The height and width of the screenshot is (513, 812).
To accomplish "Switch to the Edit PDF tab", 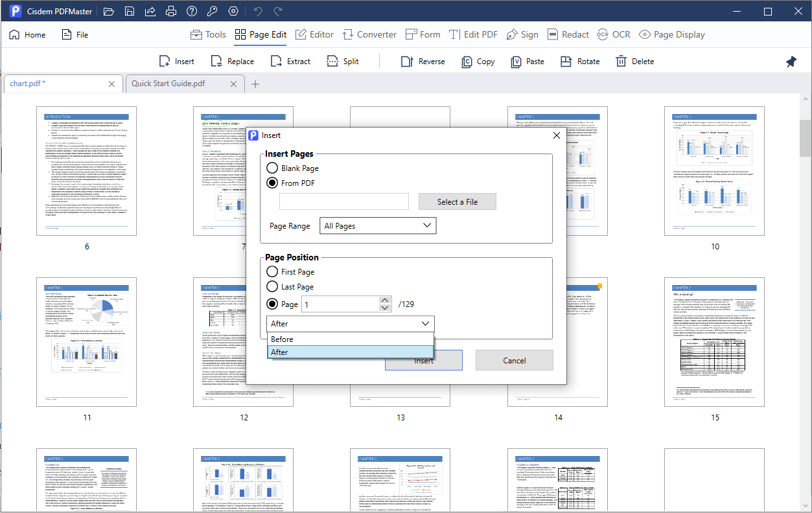I will [474, 35].
